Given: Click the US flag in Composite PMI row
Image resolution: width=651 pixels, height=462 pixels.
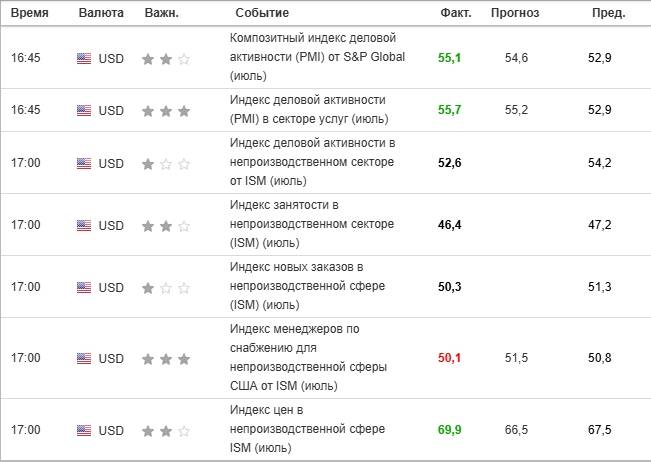Looking at the screenshot, I should pyautogui.click(x=84, y=58).
